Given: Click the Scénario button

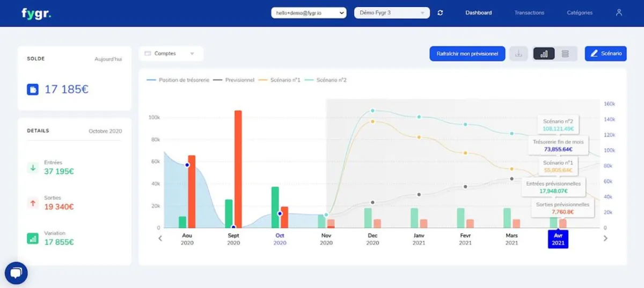Looking at the screenshot, I should coord(605,54).
